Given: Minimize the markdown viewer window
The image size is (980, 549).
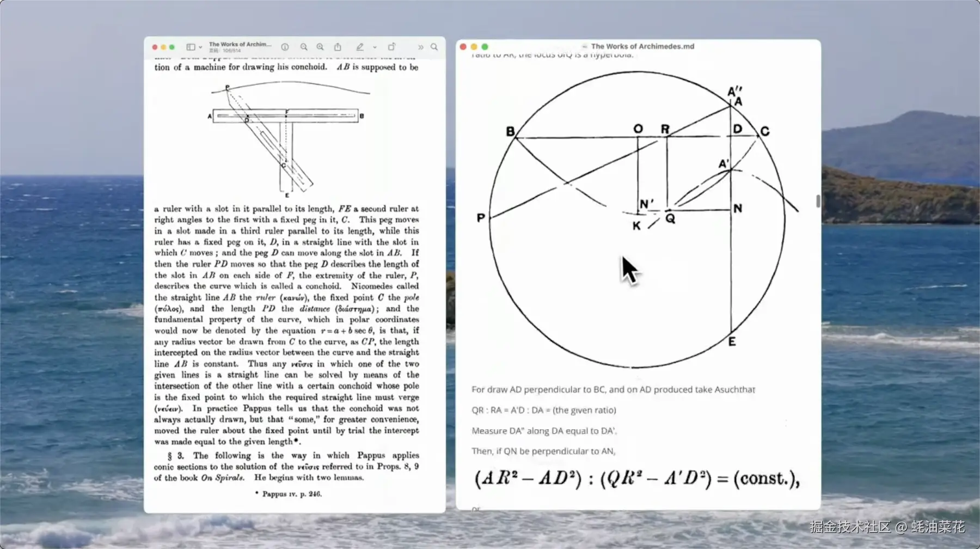Looking at the screenshot, I should [x=474, y=47].
